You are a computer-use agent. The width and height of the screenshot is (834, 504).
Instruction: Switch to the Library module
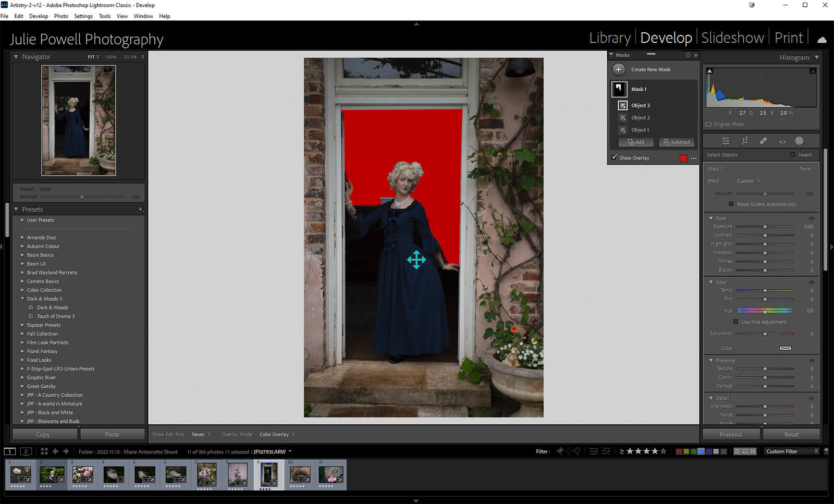click(x=609, y=38)
